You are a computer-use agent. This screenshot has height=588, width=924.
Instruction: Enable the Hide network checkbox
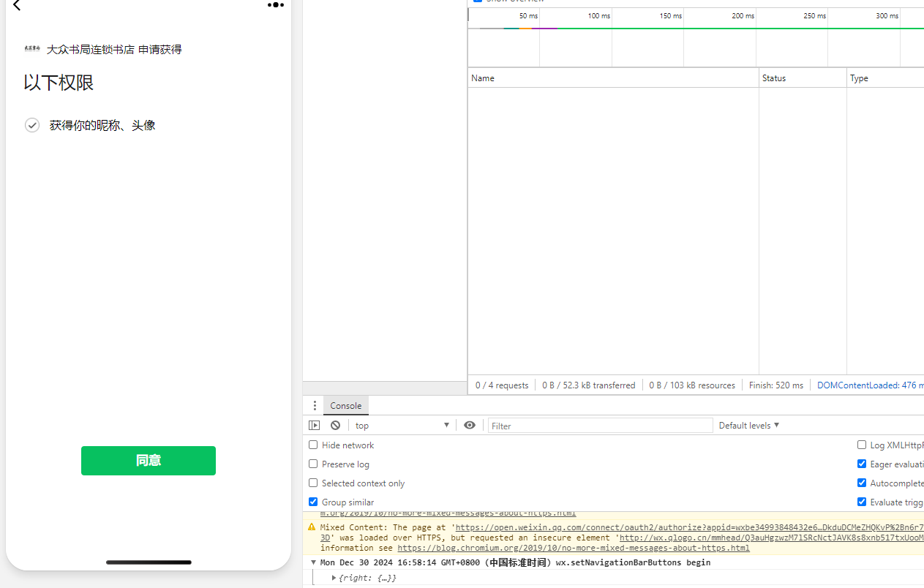[x=313, y=445]
